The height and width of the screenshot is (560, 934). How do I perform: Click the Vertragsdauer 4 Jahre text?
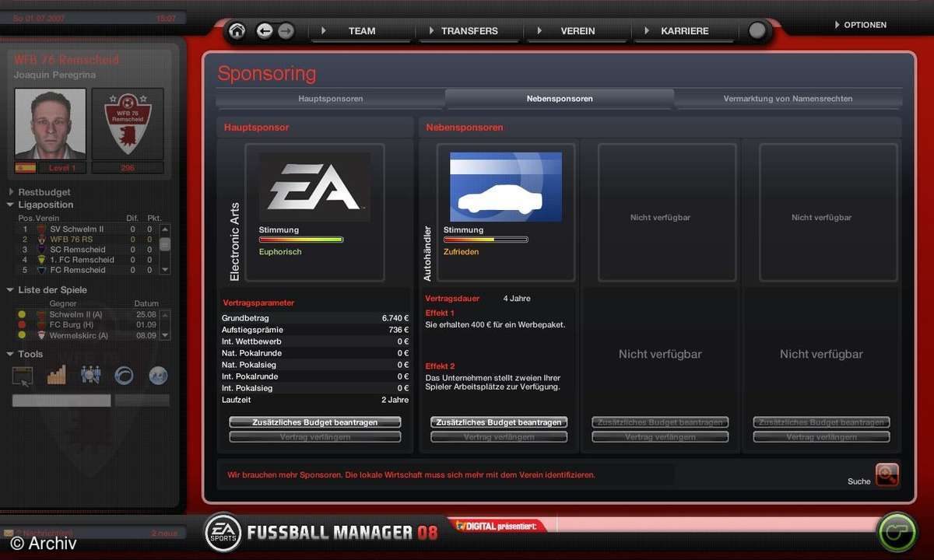[x=478, y=298]
